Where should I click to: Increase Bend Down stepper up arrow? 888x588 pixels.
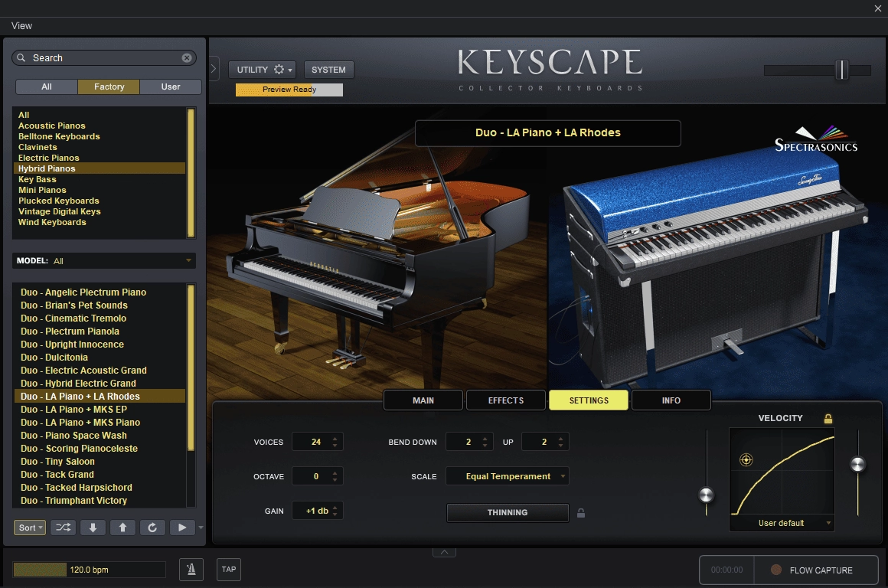485,438
